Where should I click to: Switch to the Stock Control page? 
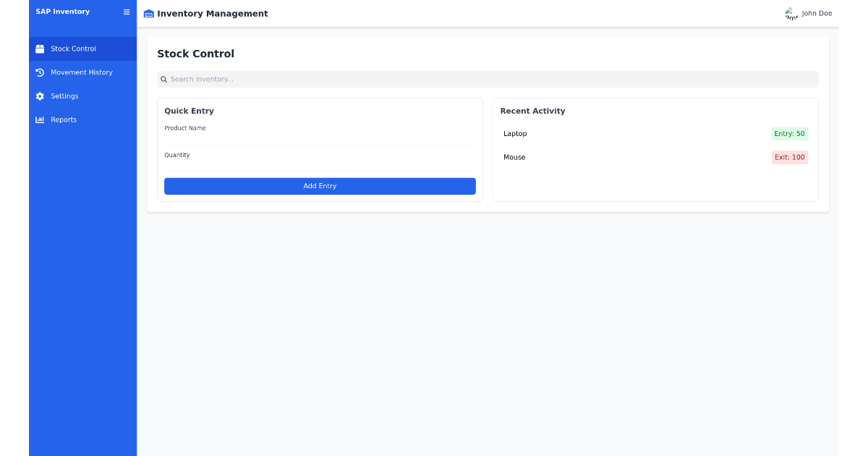click(73, 48)
